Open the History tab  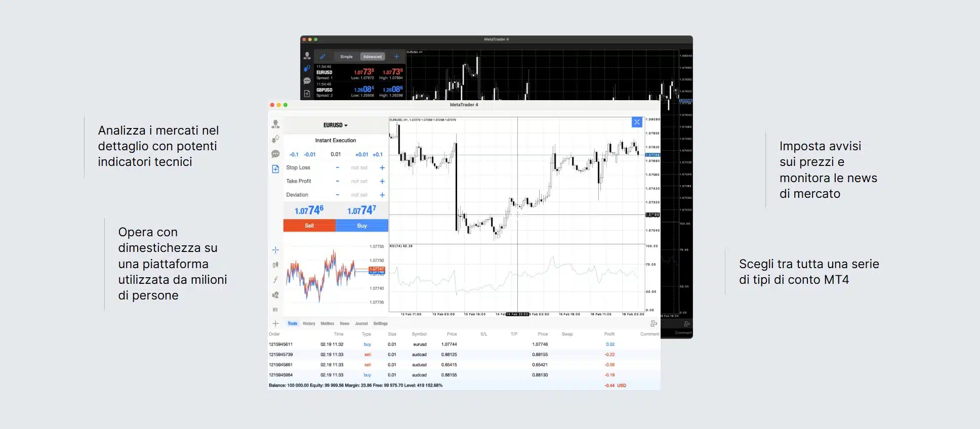click(309, 324)
